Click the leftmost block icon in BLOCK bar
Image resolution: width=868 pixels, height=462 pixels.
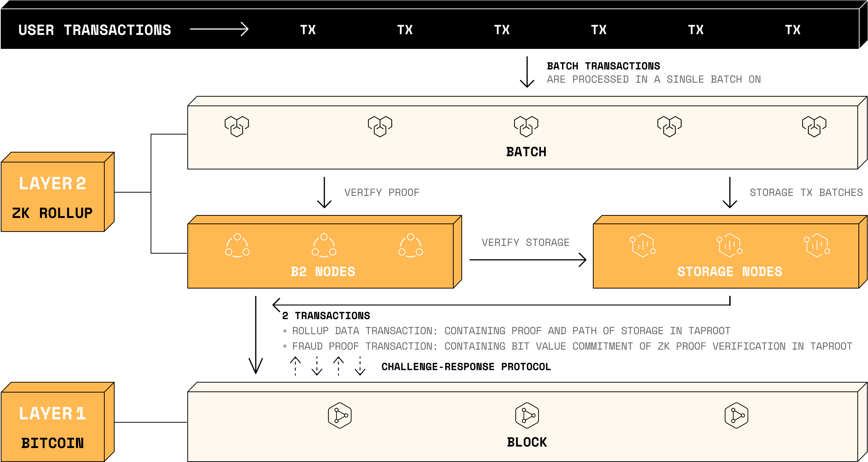point(340,415)
